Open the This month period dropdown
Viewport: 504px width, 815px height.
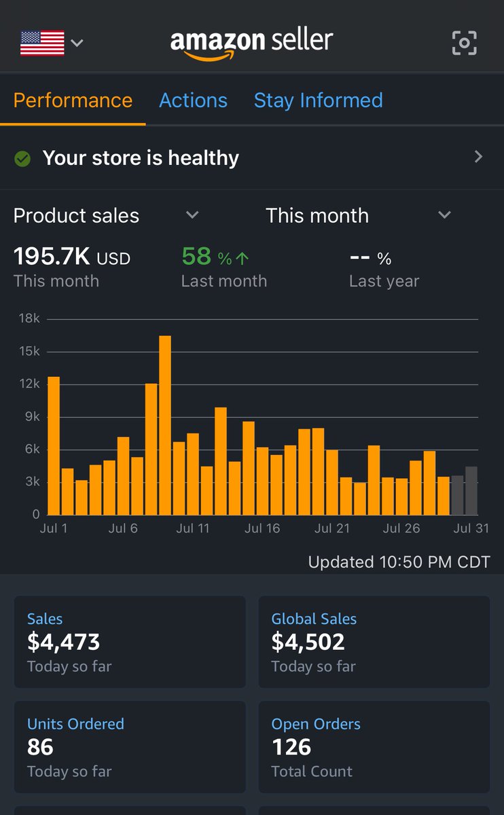click(x=359, y=215)
